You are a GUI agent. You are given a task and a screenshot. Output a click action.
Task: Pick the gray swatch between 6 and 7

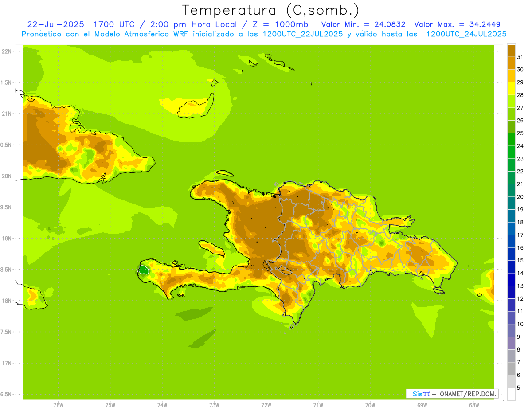[x=511, y=369]
